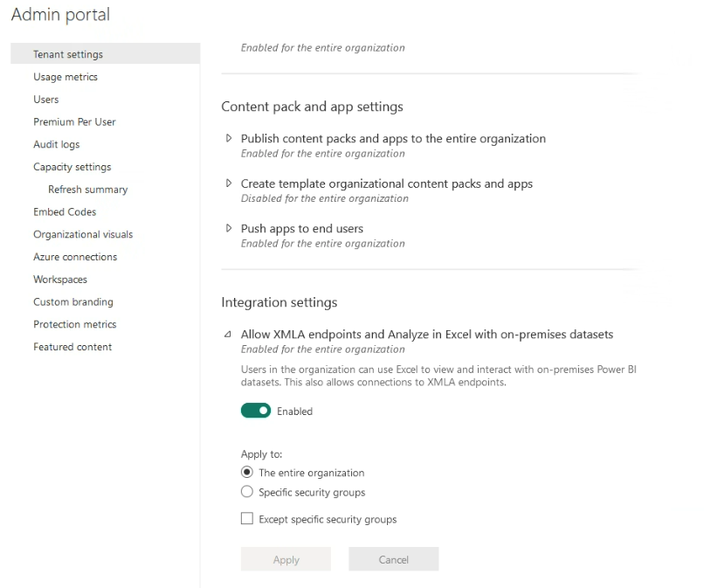Click the Apply to: label

(x=262, y=454)
